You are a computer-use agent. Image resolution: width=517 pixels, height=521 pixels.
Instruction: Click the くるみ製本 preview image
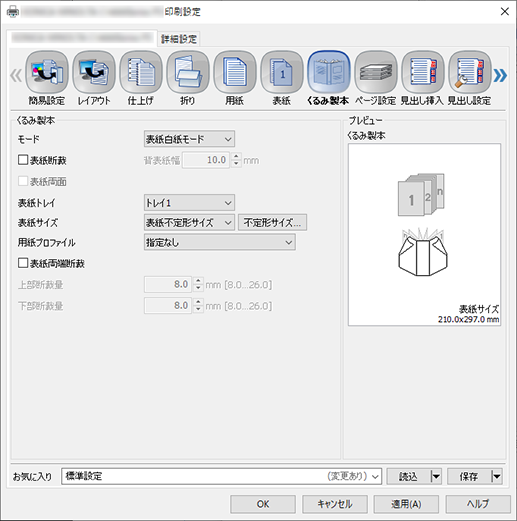click(x=424, y=235)
